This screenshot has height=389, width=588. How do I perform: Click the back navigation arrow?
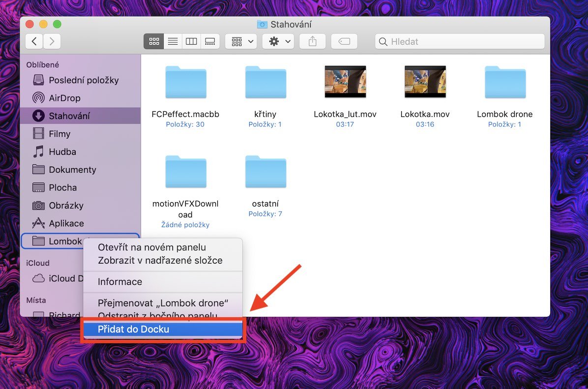point(34,41)
